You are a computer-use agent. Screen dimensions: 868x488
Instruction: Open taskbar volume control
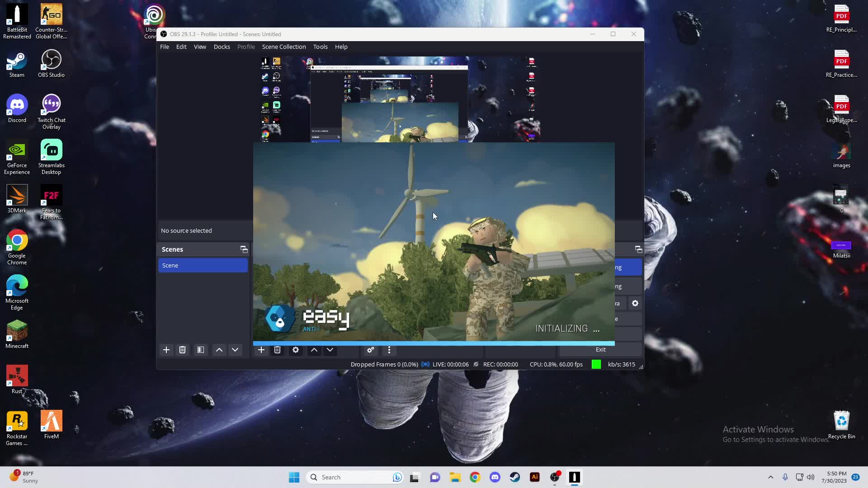click(x=811, y=477)
